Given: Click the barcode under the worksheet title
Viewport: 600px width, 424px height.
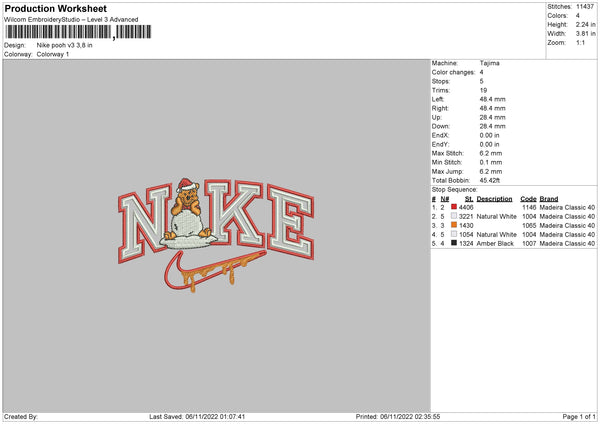Looking at the screenshot, I should 78,32.
